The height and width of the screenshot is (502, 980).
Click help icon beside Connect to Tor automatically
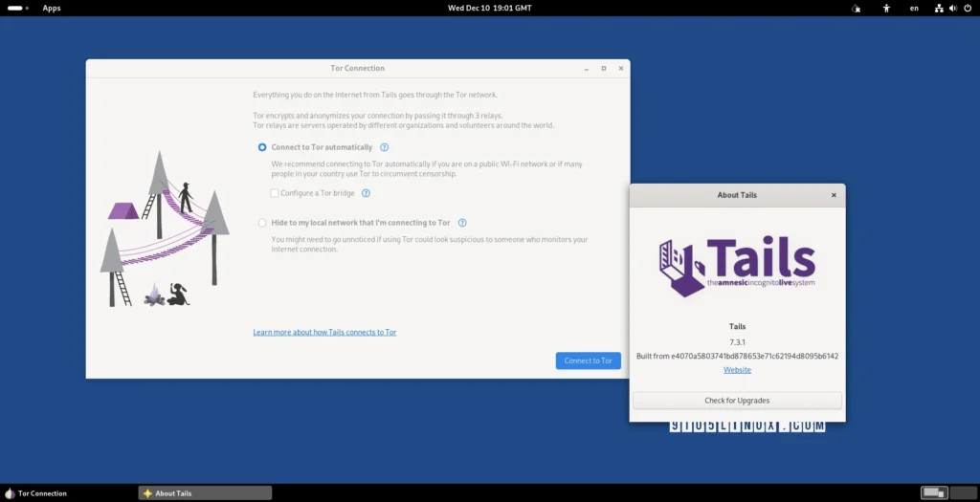(384, 147)
